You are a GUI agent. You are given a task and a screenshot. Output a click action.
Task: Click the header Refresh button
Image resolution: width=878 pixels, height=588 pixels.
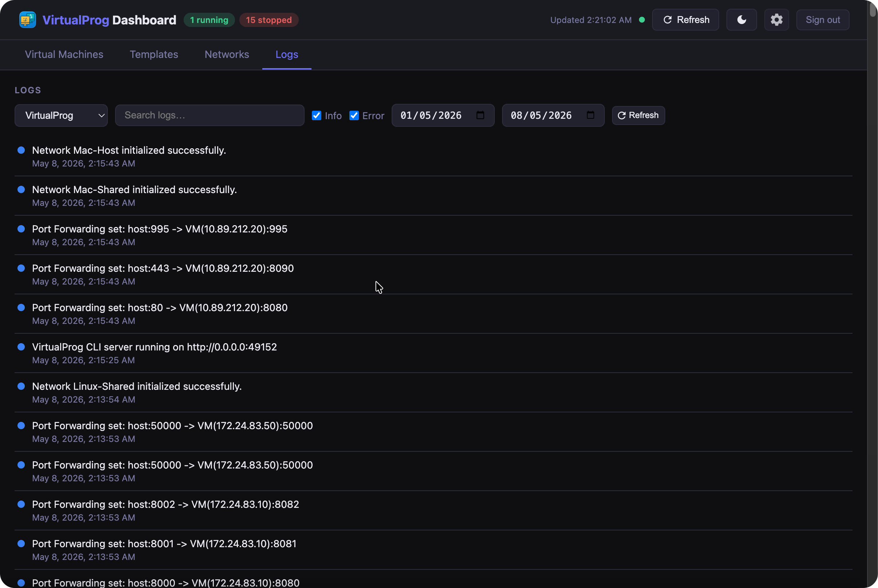click(685, 20)
